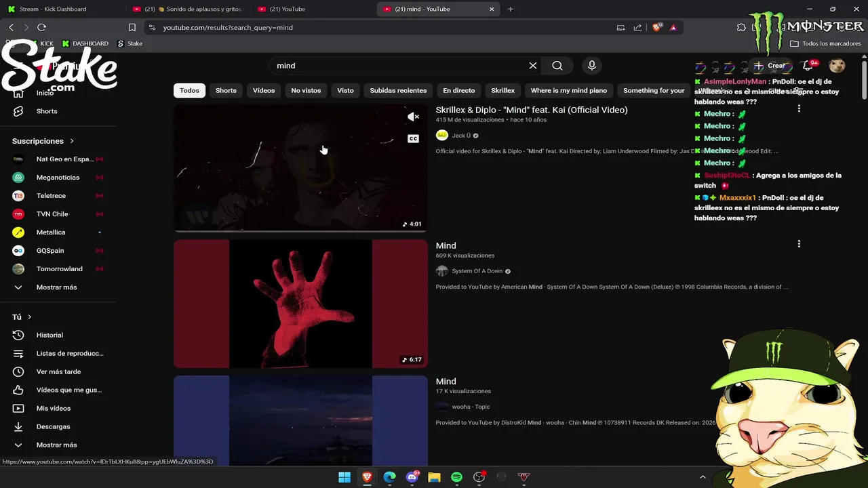
Task: Open more options for Skrillex & Diplo video
Action: click(799, 108)
